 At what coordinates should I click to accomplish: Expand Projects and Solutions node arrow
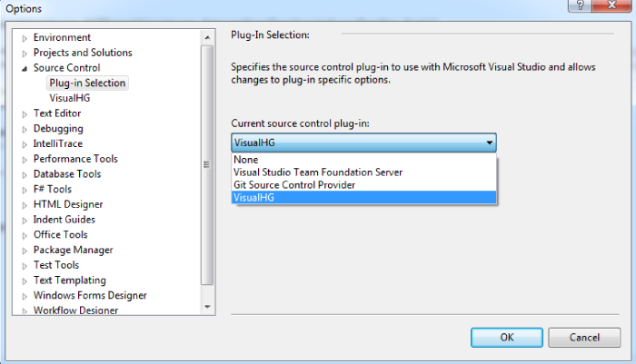point(25,54)
